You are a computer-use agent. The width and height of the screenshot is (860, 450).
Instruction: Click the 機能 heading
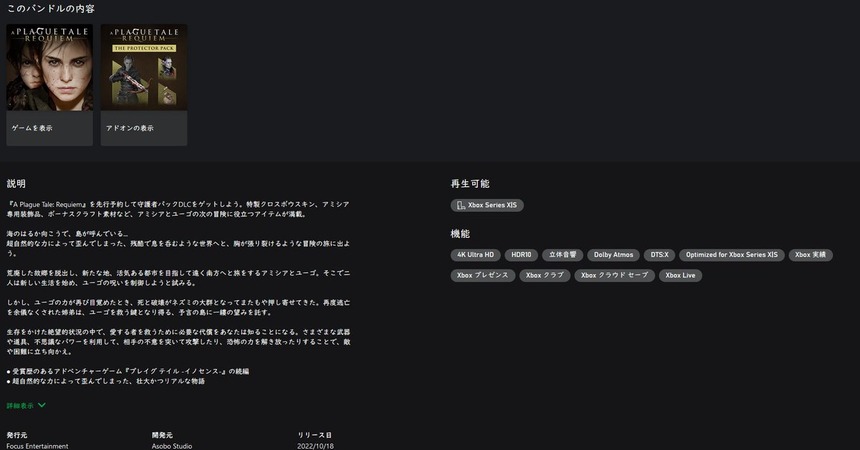pyautogui.click(x=460, y=234)
